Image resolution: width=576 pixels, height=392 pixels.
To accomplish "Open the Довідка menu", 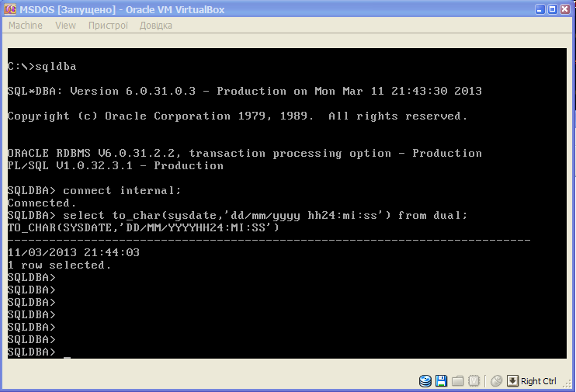I will 156,26.
